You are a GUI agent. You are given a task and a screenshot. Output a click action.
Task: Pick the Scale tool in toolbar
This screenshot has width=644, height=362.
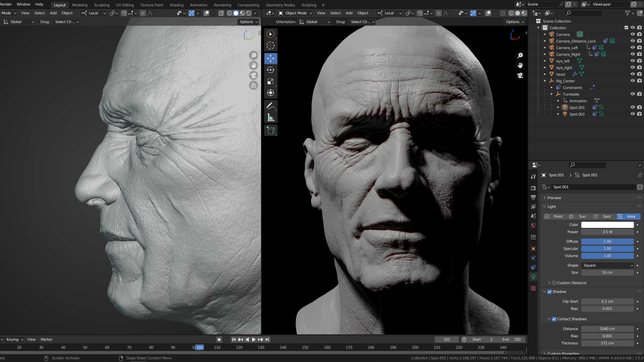point(271,82)
